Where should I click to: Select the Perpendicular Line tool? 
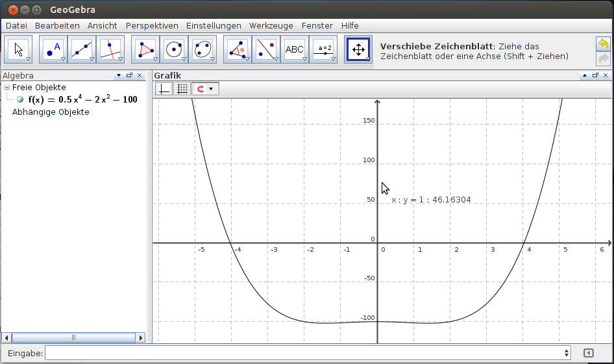(x=110, y=49)
